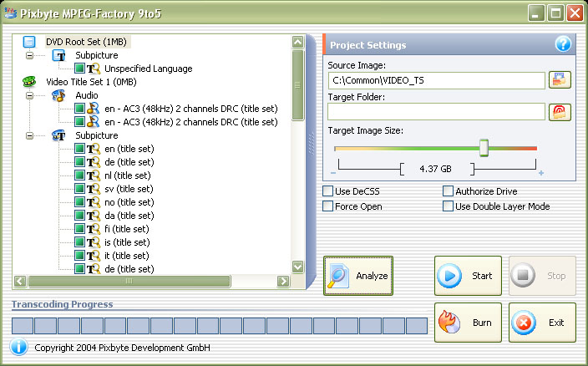588x366 pixels.
Task: Click the 4.37 GB size value
Action: pos(435,169)
